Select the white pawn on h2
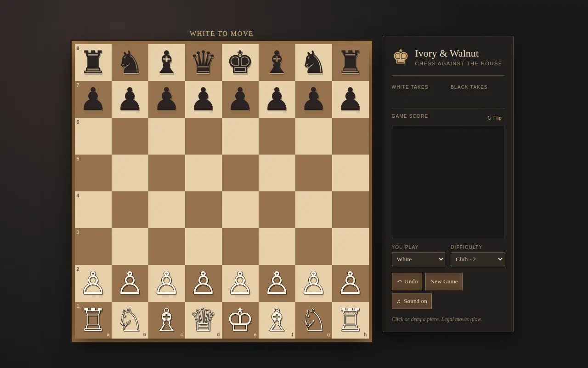The image size is (588, 368). pyautogui.click(x=351, y=283)
